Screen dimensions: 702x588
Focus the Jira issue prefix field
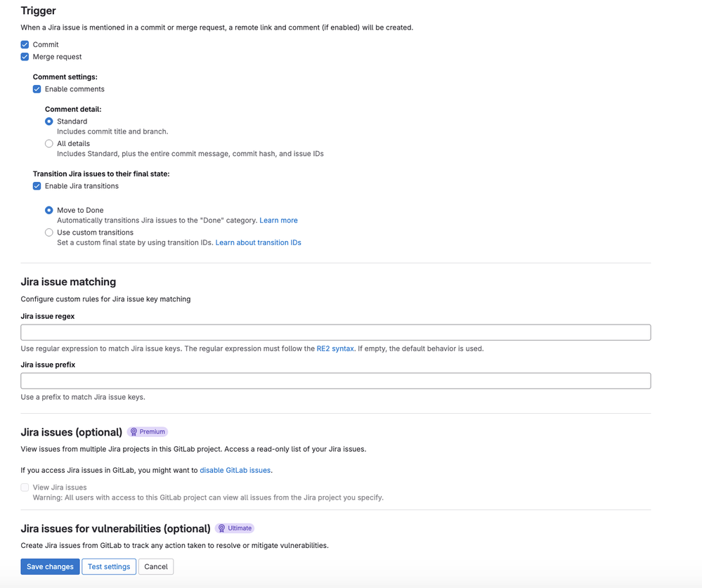click(x=336, y=381)
